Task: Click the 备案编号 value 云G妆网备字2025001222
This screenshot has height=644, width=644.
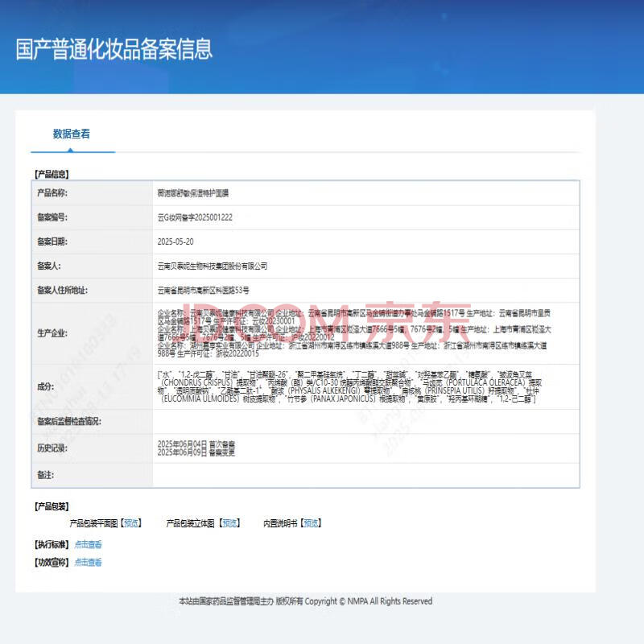Action: pos(195,217)
